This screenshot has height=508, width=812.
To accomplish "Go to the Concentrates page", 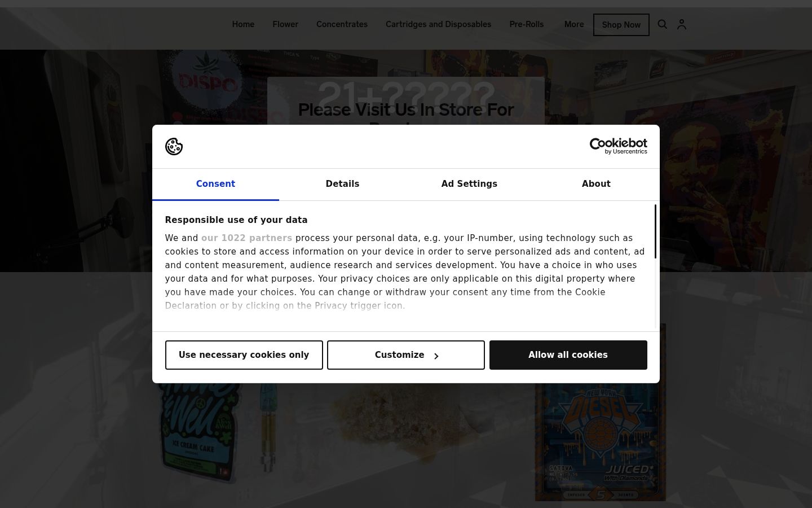I will [x=342, y=24].
